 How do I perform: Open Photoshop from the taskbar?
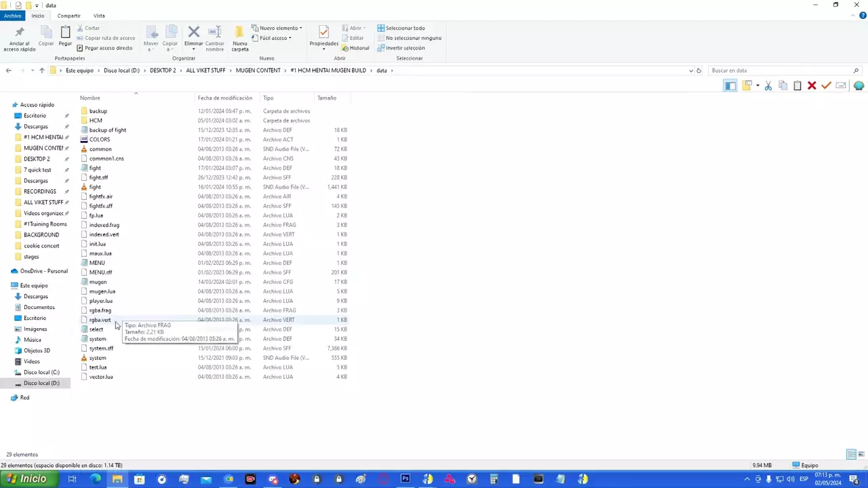click(x=405, y=479)
